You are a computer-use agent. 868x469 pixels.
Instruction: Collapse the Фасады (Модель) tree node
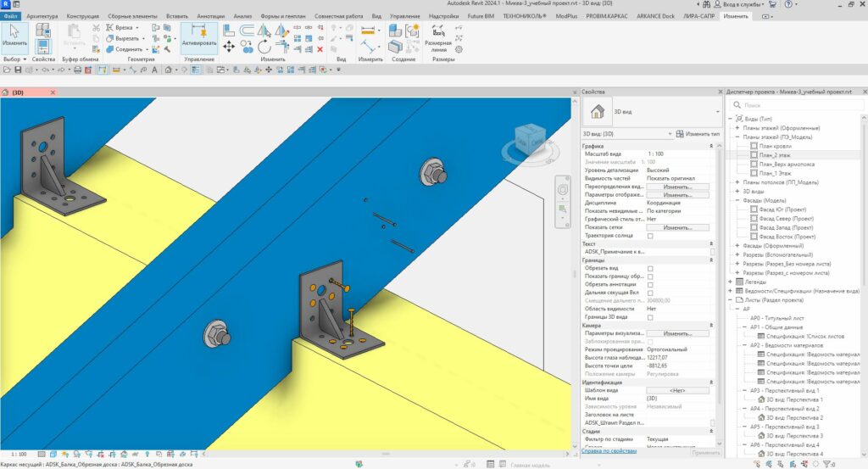pyautogui.click(x=737, y=200)
